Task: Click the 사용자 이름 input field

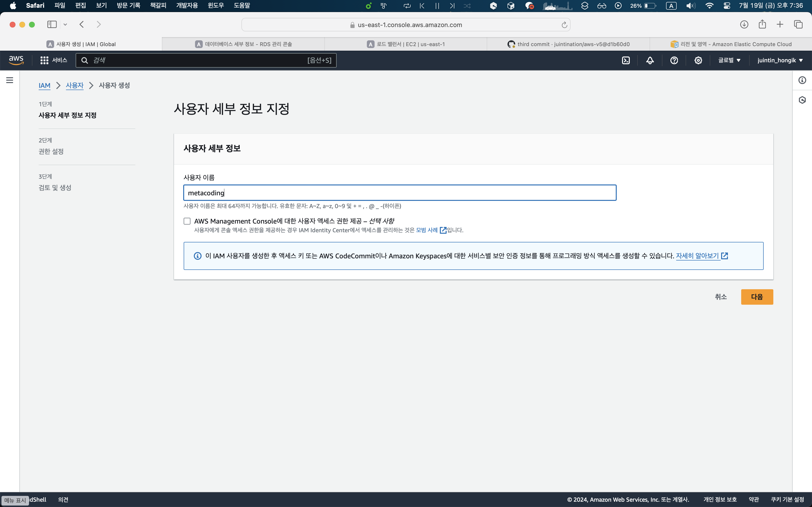Action: pyautogui.click(x=399, y=193)
